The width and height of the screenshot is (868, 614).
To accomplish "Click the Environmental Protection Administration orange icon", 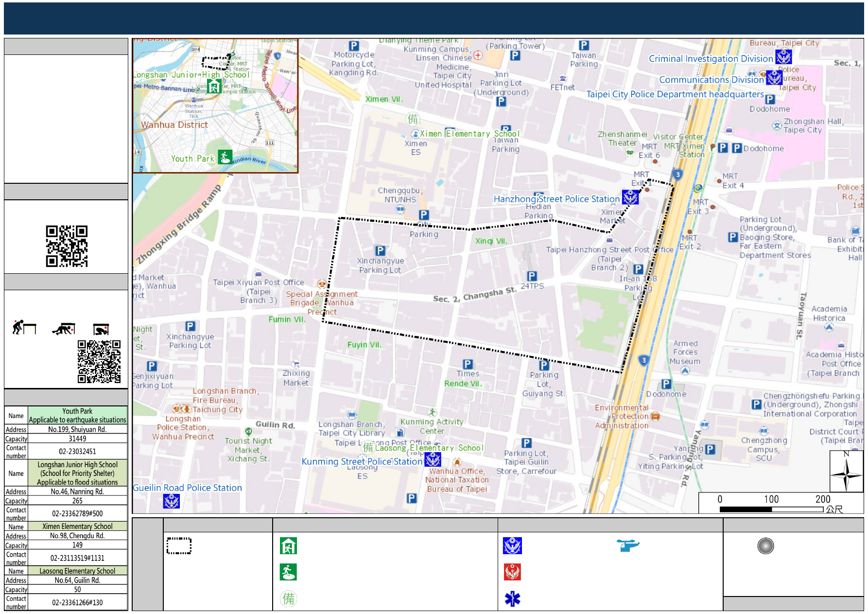I will tap(655, 416).
